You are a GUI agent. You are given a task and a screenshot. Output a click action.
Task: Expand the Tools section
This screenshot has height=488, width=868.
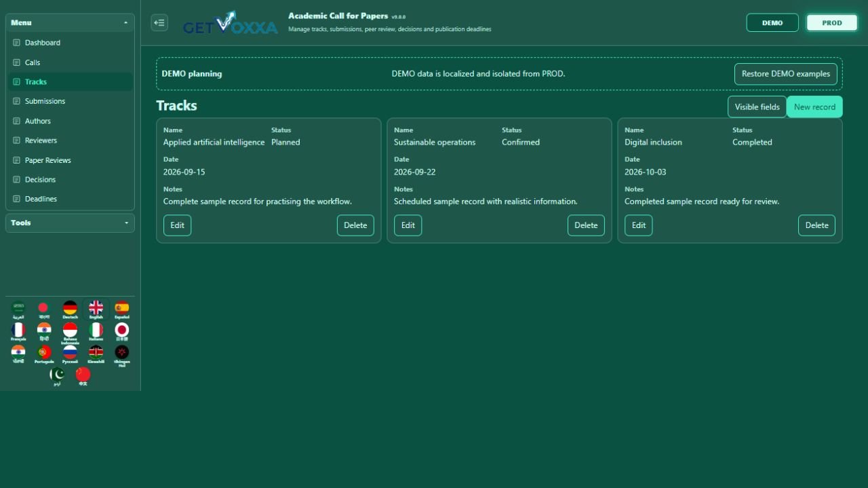click(70, 223)
